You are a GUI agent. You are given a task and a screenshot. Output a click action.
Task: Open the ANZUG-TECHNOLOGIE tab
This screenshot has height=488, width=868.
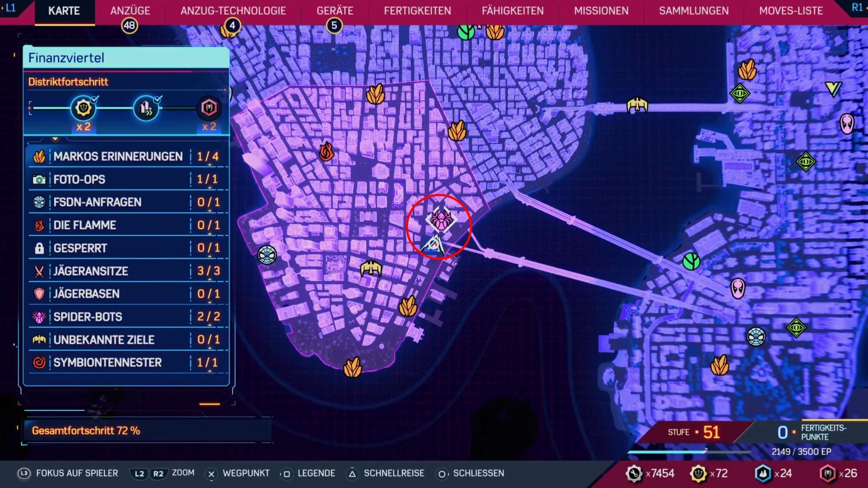point(233,11)
